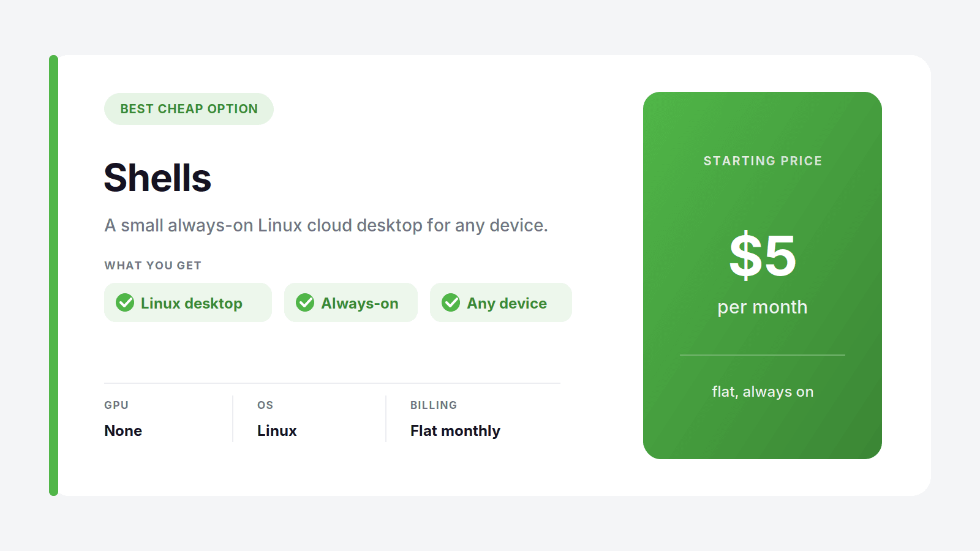Select the Any device feature label
This screenshot has width=980, height=551.
(507, 303)
